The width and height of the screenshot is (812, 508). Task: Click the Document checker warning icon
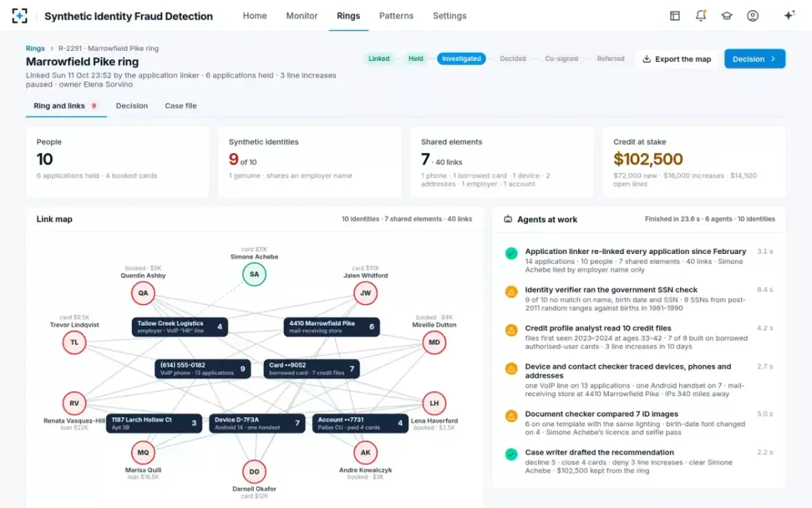point(512,416)
